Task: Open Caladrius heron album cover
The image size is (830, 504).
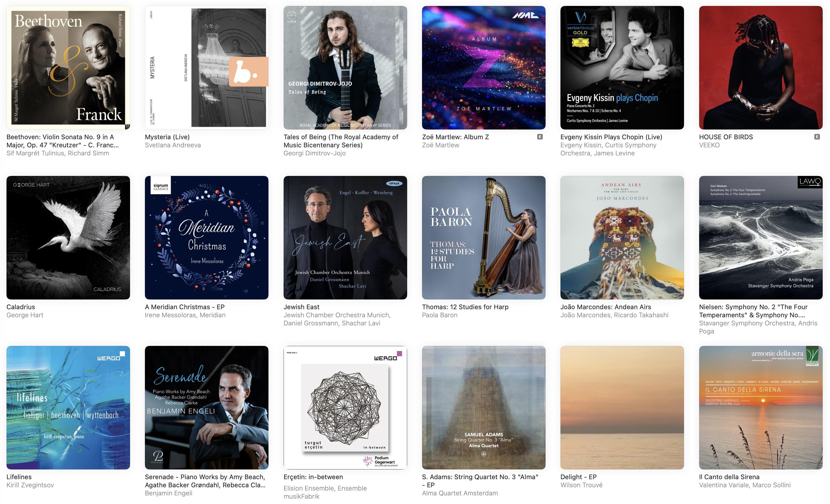Action: [x=68, y=237]
